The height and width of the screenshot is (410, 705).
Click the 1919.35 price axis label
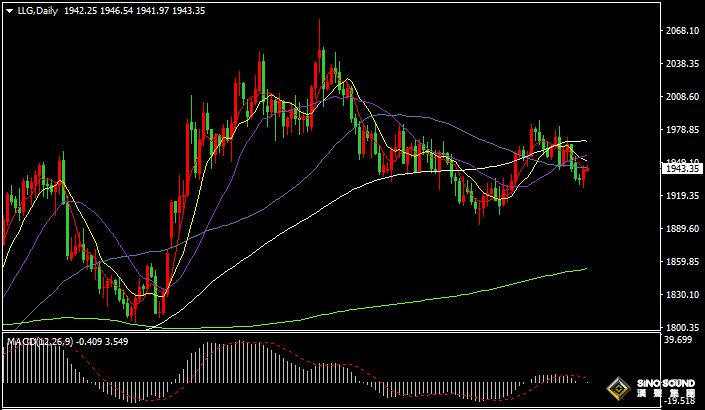(682, 196)
